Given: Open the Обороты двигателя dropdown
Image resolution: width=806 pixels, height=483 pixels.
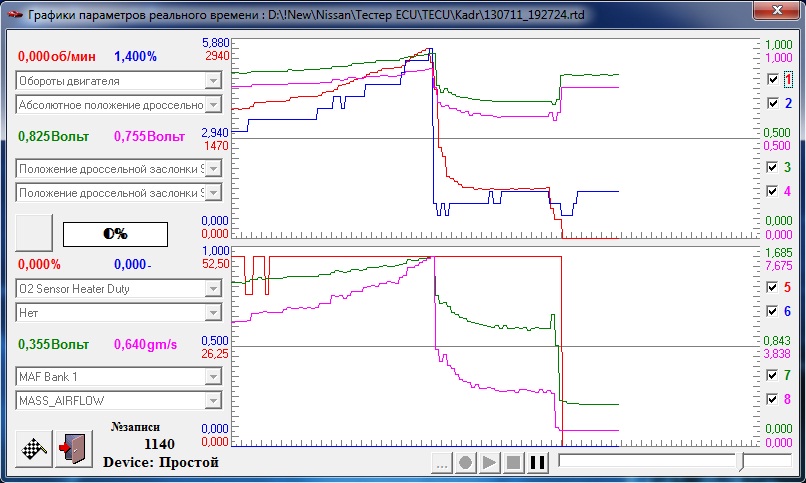Looking at the screenshot, I should tap(213, 81).
